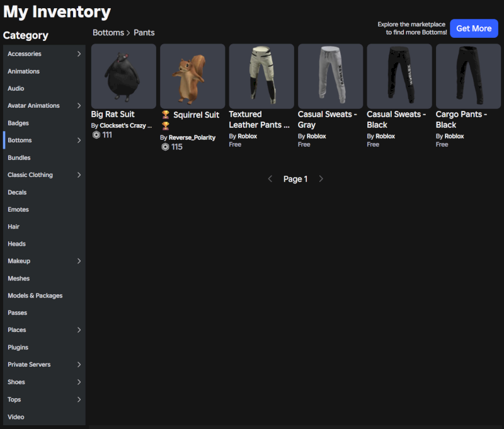The width and height of the screenshot is (504, 429).
Task: Select the Classic Clothing category label
Action: pyautogui.click(x=30, y=175)
